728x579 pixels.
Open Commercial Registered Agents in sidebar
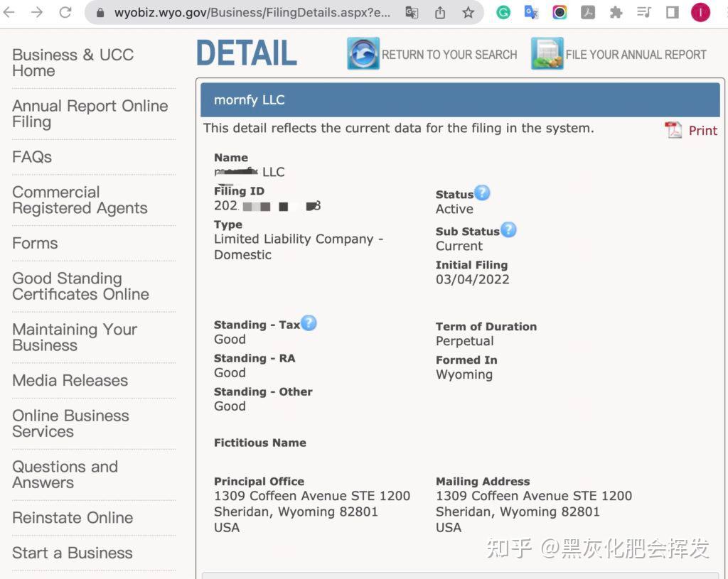pyautogui.click(x=80, y=200)
